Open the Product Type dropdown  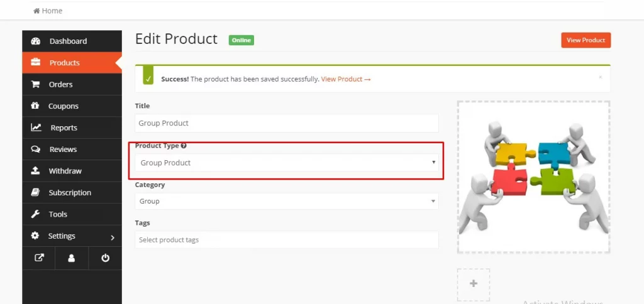(287, 163)
